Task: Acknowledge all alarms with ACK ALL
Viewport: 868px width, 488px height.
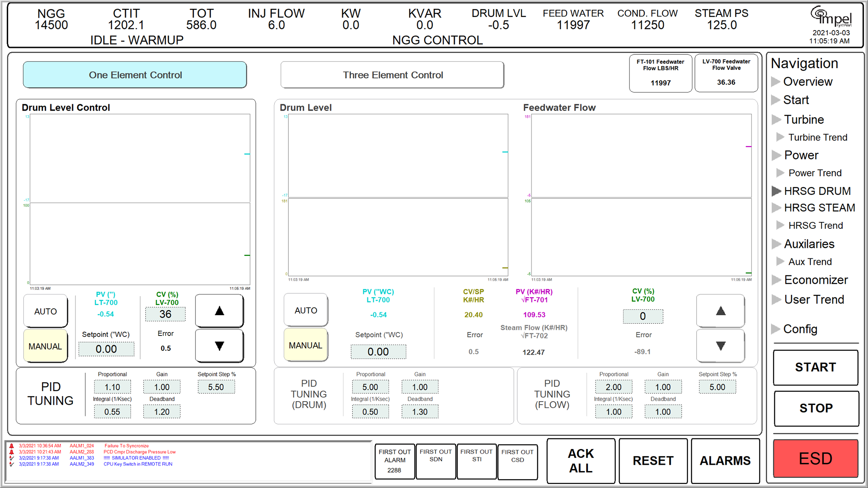Action: [x=581, y=461]
